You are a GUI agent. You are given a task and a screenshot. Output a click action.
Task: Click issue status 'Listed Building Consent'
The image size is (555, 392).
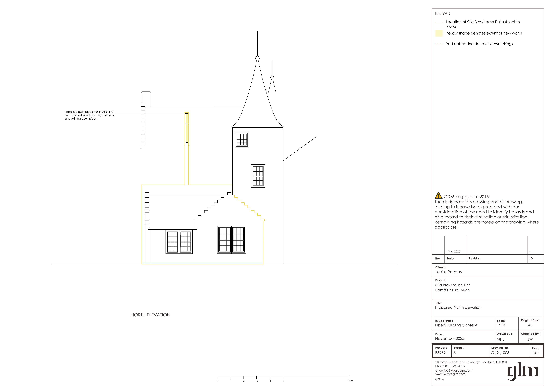[456, 325]
